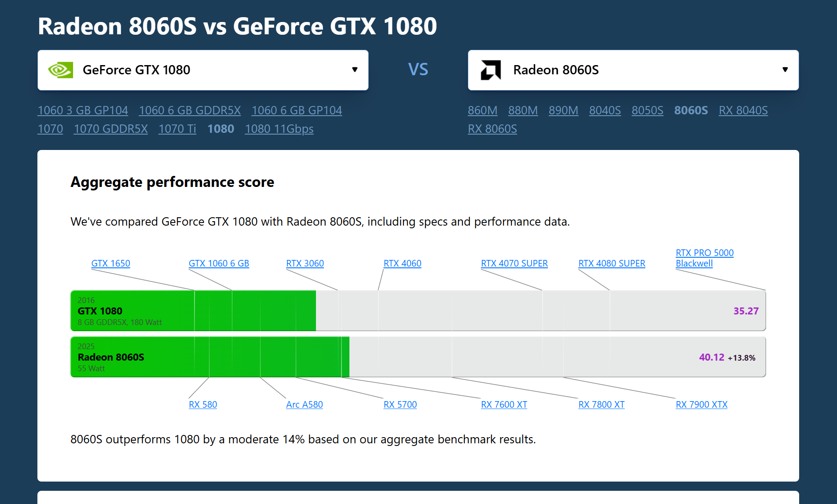
Task: Open the RX 7900 XTX link
Action: click(701, 405)
